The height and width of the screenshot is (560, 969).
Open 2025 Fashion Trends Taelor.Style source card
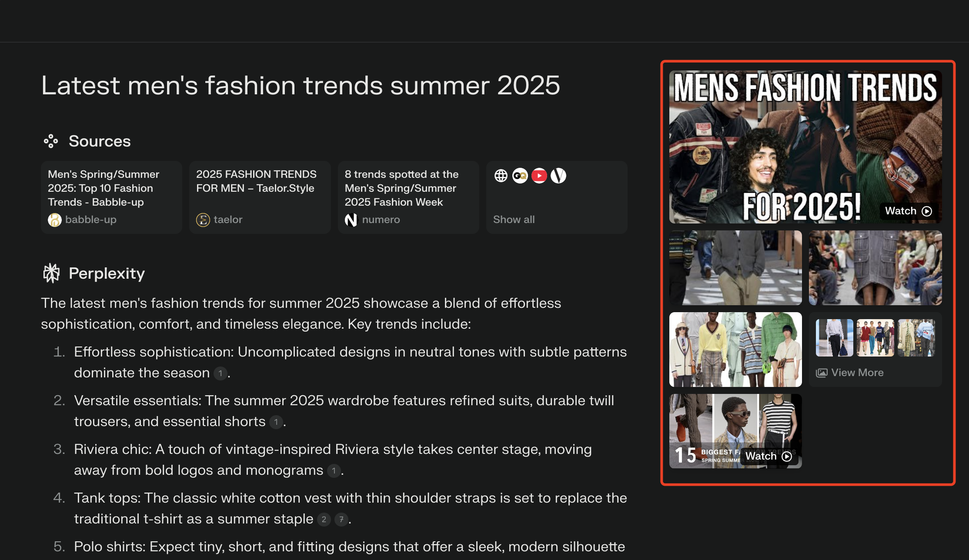tap(256, 181)
